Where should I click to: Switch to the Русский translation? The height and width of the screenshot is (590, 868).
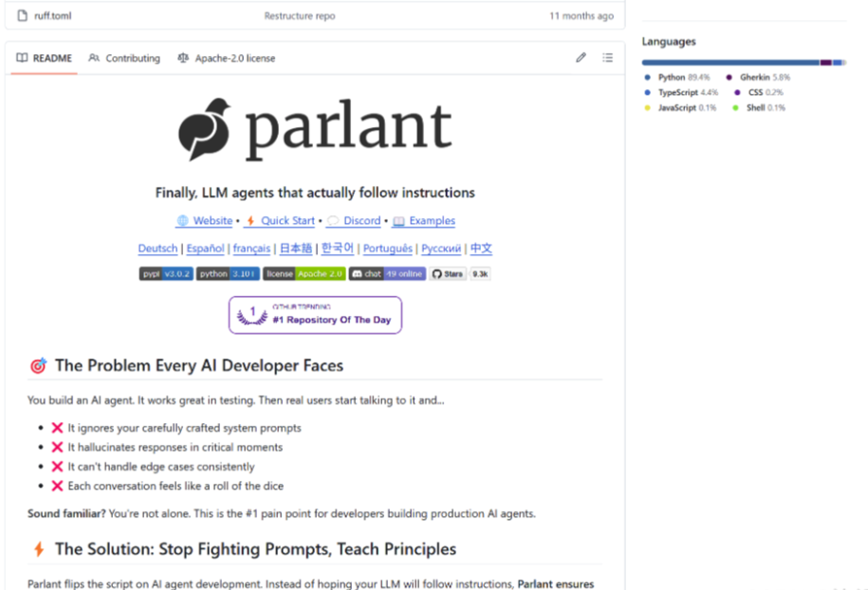click(x=441, y=248)
